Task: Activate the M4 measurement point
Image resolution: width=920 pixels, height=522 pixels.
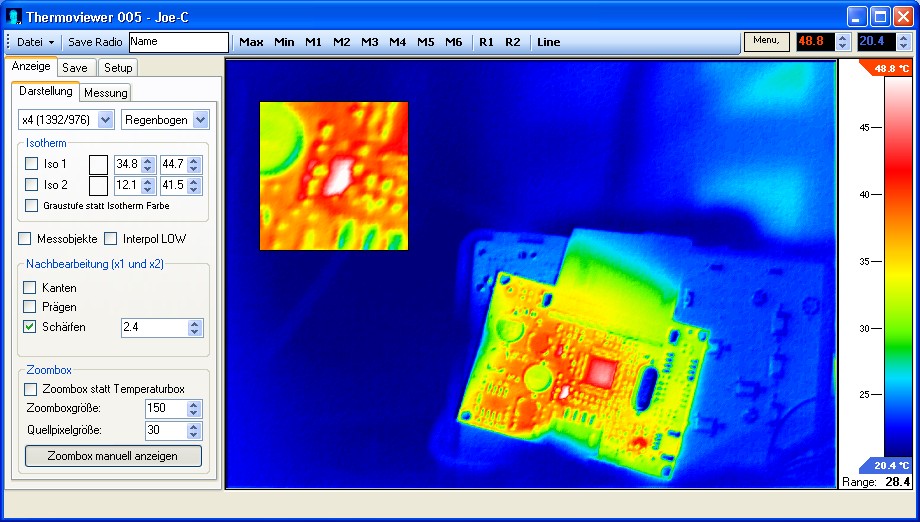Action: 398,42
